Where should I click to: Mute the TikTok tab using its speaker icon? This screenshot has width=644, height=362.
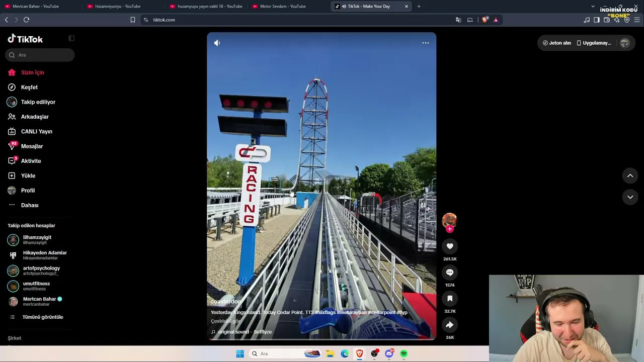click(344, 7)
